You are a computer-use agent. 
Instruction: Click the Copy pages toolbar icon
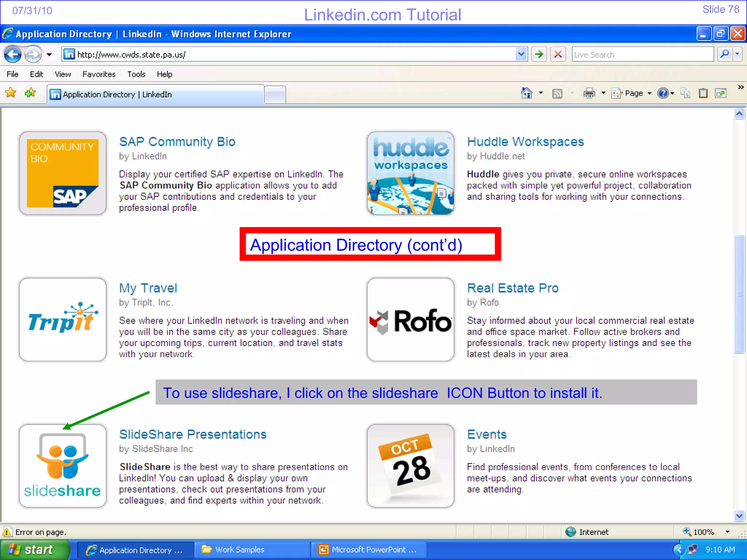pos(685,93)
